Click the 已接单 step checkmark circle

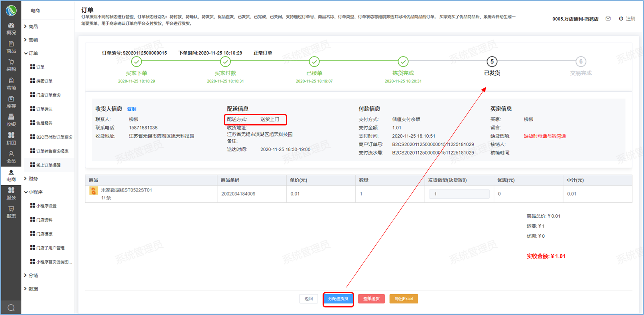pyautogui.click(x=314, y=62)
